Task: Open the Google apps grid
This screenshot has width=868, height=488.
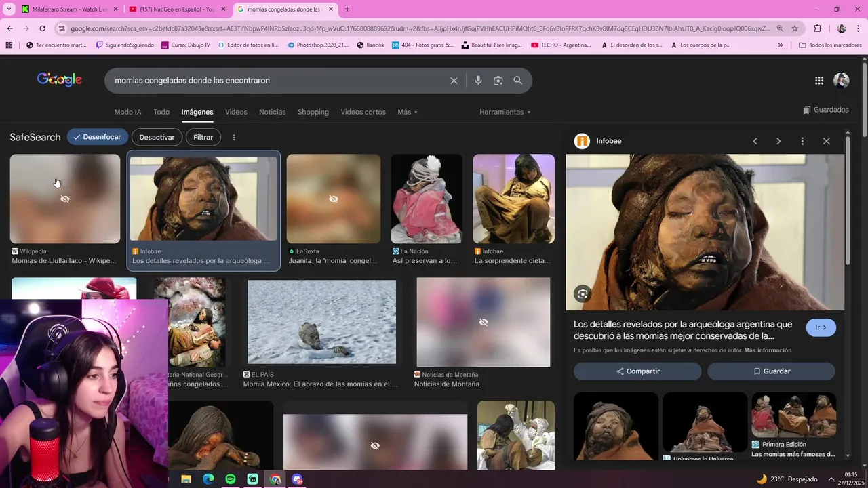Action: 819,81
